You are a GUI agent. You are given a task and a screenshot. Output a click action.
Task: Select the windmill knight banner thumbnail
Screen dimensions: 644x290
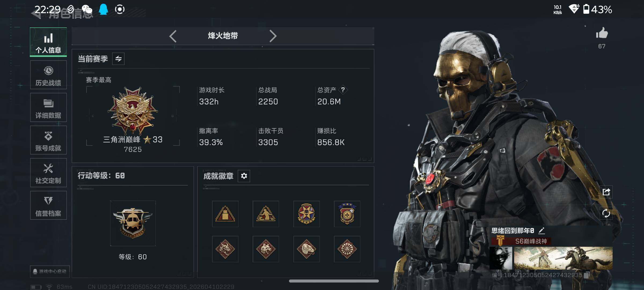563,258
